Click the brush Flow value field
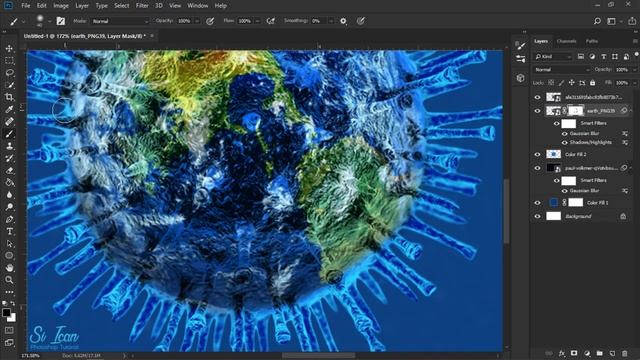Screen dimensions: 640x360 (244, 21)
